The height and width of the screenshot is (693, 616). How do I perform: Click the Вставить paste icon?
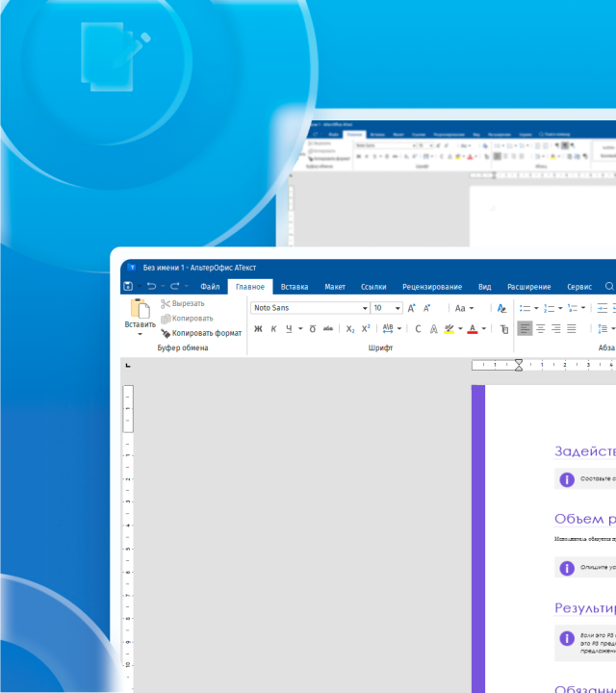(x=140, y=310)
